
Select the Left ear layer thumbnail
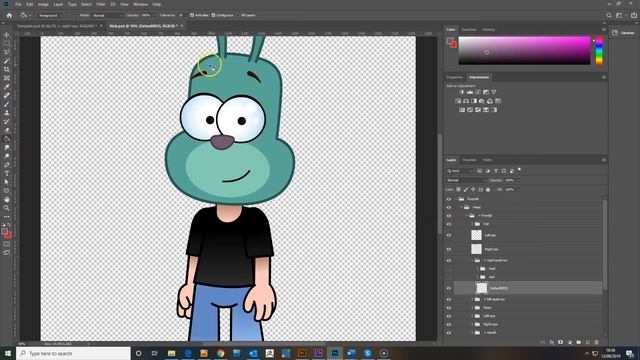pos(476,235)
